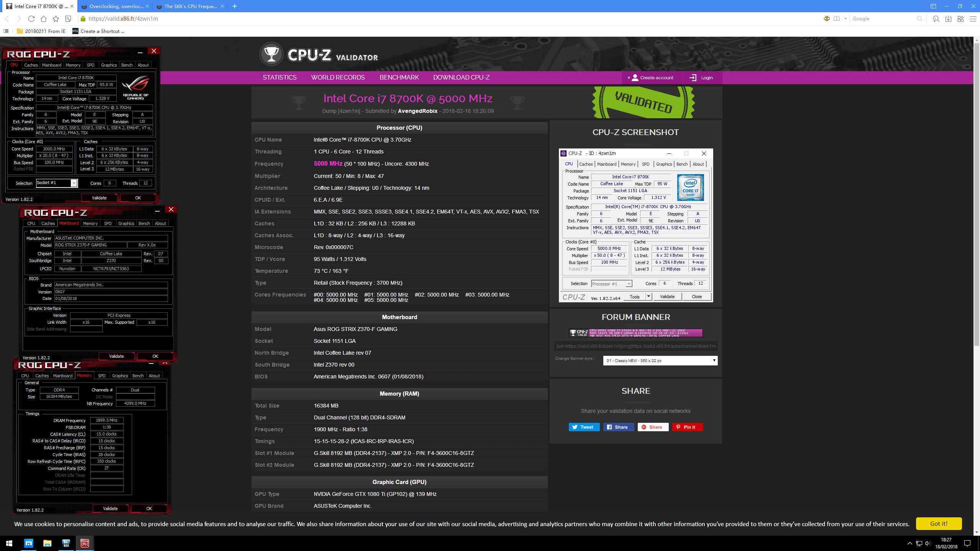The height and width of the screenshot is (551, 980).
Task: Open the WORLD RECORDS menu item
Action: tap(338, 77)
